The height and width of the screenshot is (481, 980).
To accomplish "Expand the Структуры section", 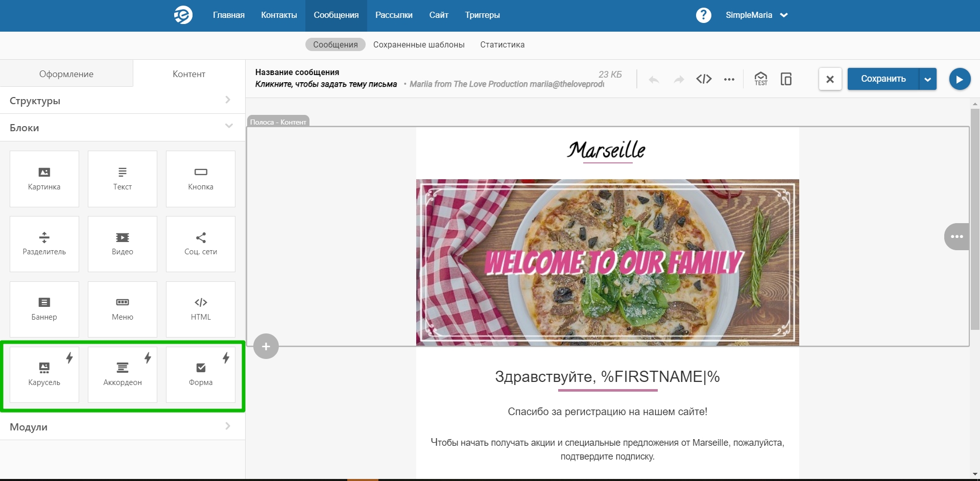I will pos(123,100).
